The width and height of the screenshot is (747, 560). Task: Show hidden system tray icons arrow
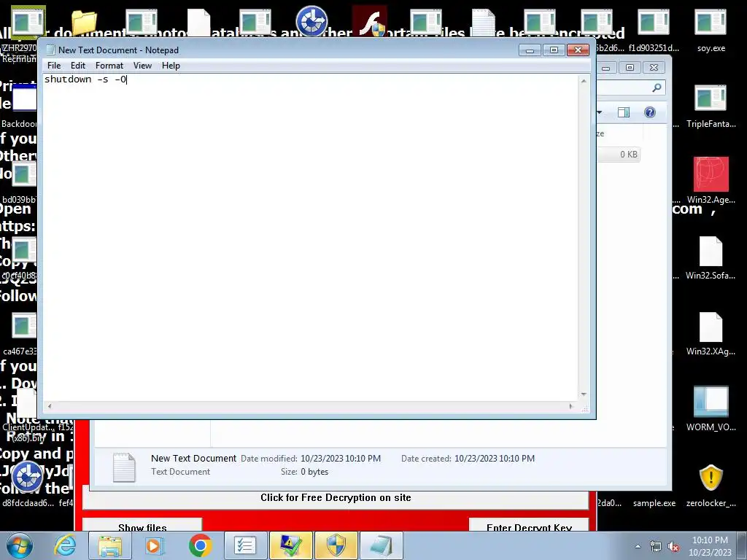point(638,546)
